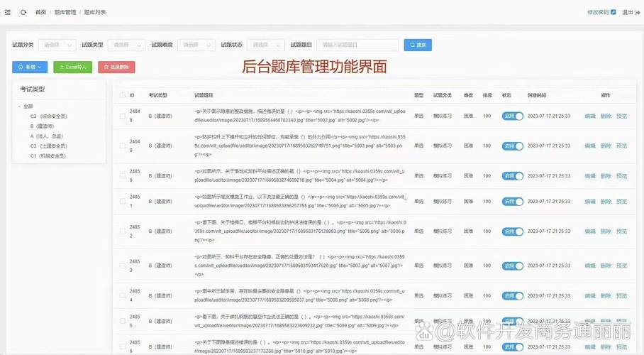The height and width of the screenshot is (355, 644).
Task: Click 删除 for row 24848
Action: tap(606, 116)
